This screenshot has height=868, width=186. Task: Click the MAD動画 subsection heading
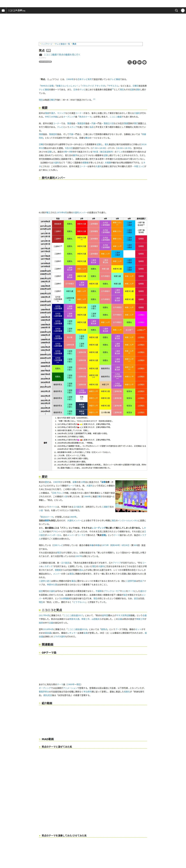[48, 739]
